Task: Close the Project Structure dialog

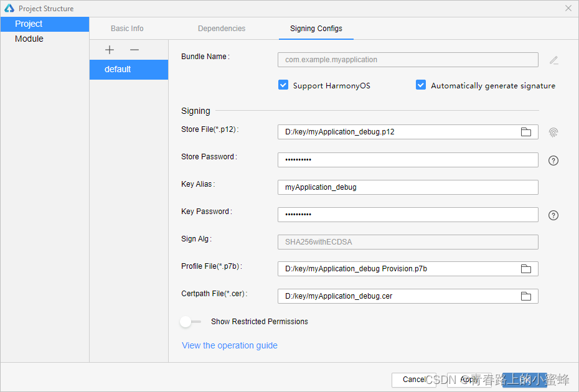Action: point(568,8)
